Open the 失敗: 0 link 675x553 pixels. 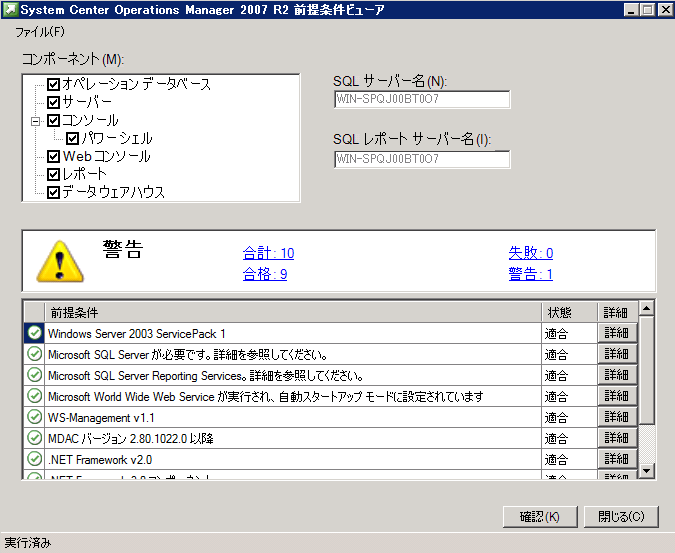pyautogui.click(x=531, y=253)
